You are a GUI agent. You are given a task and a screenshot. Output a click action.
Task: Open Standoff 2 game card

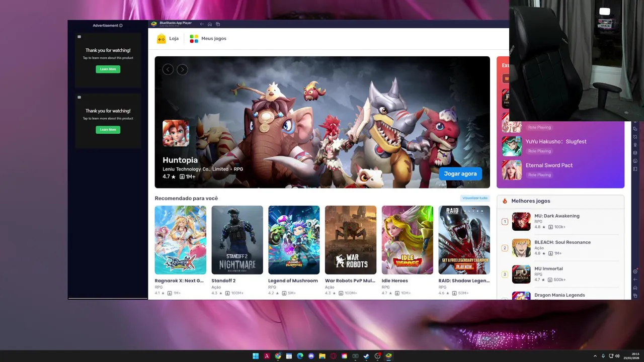click(x=237, y=250)
